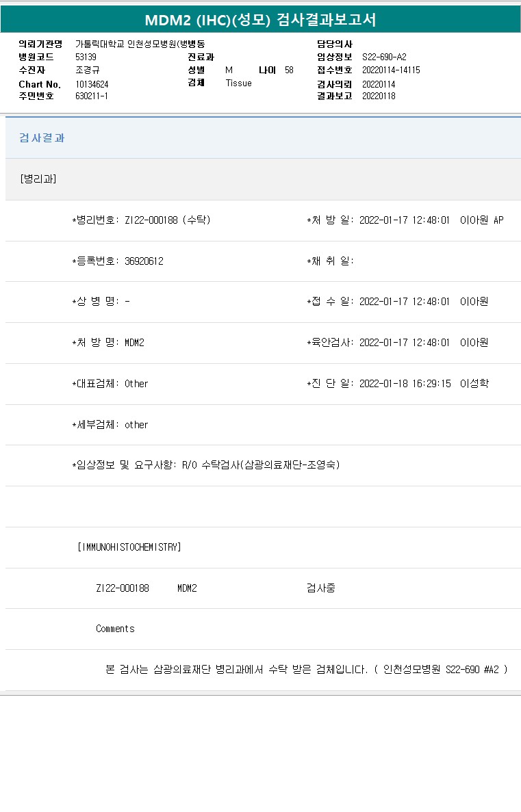Click the 병리번호 ZI22-000188 (수탁) line

pyautogui.click(x=142, y=220)
